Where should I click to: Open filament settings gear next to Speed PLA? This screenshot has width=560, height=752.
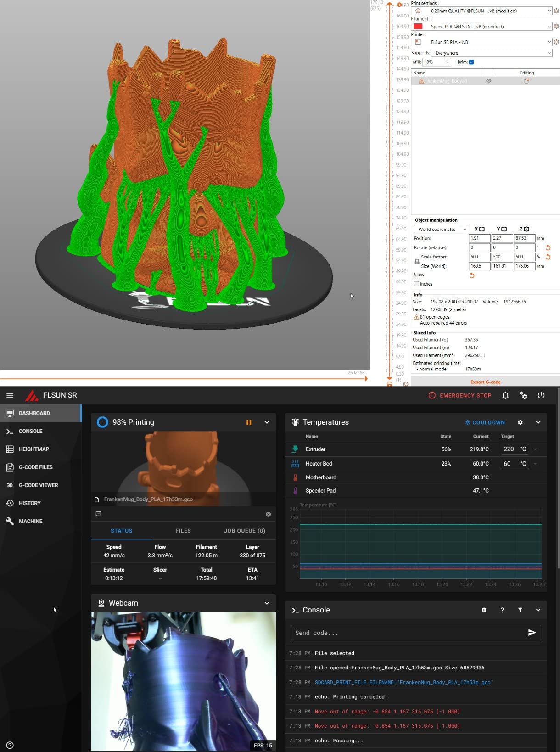[x=556, y=26]
